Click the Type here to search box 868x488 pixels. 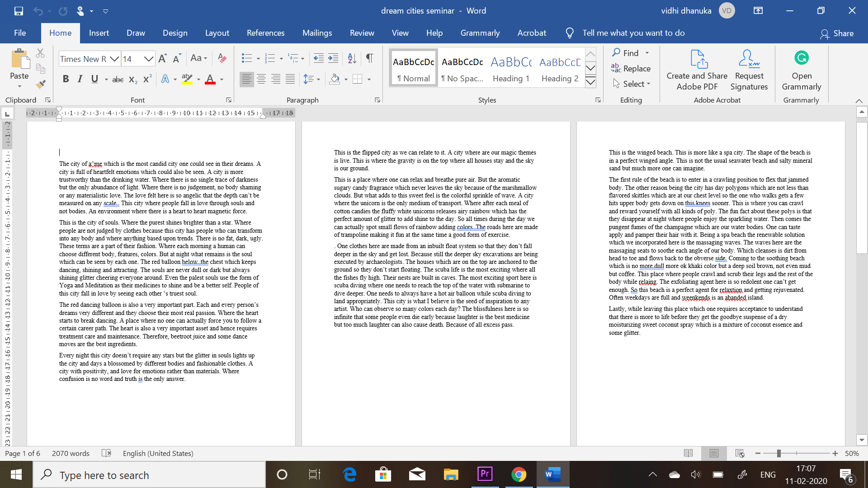(x=149, y=475)
